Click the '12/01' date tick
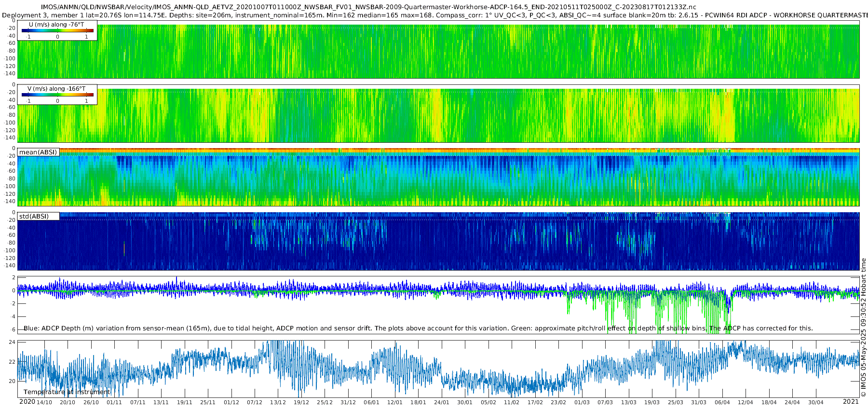Image resolution: width=868 pixels, height=410 pixels. [x=395, y=402]
